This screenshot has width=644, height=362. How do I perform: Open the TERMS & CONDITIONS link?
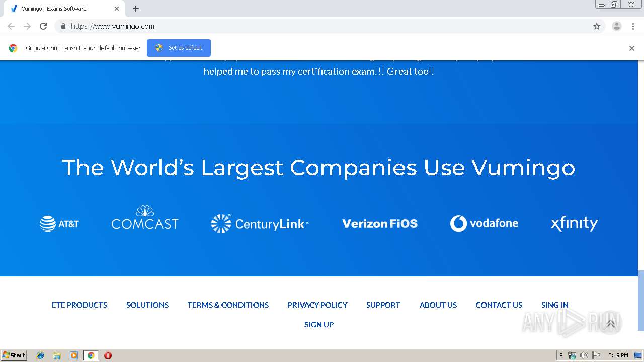click(228, 305)
